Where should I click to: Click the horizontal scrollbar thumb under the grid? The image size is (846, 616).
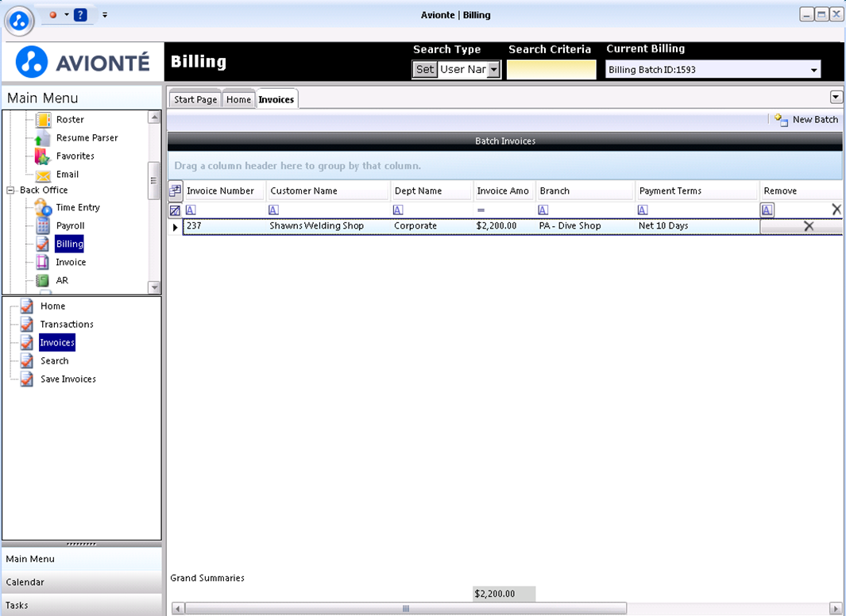[x=406, y=609]
